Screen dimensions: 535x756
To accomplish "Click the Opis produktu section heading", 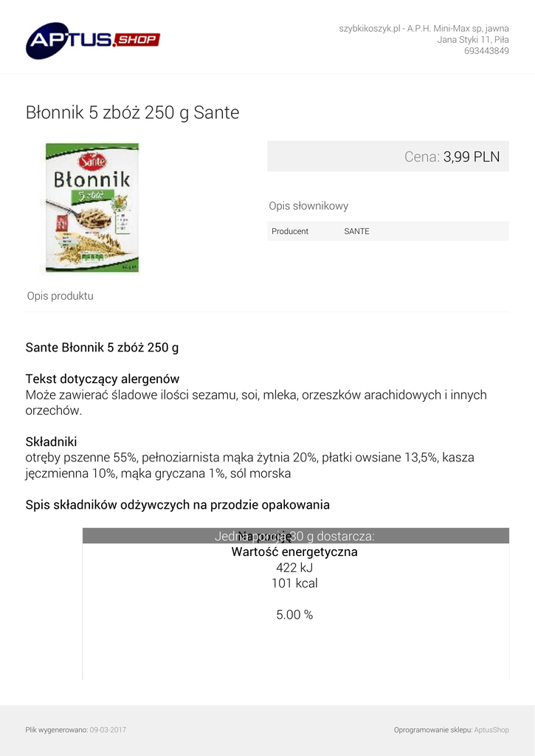I will click(61, 296).
